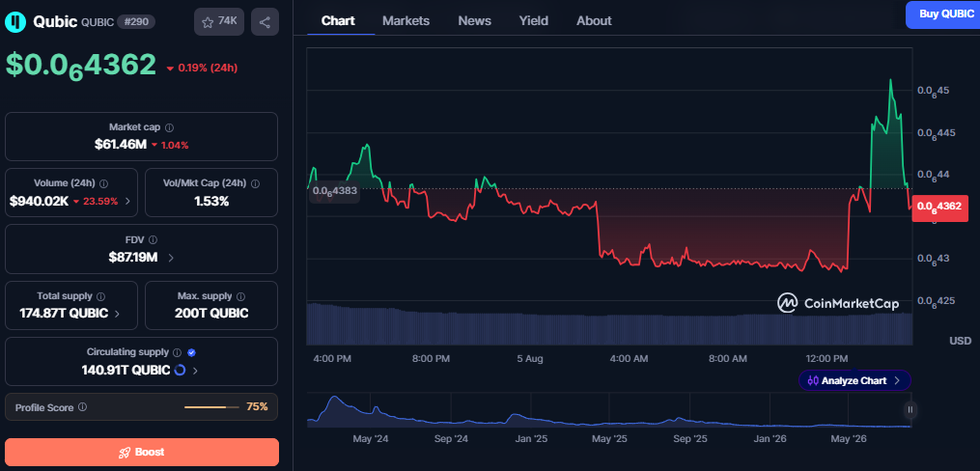Open Market cap info tooltip icon
The height and width of the screenshot is (471, 980).
click(169, 127)
